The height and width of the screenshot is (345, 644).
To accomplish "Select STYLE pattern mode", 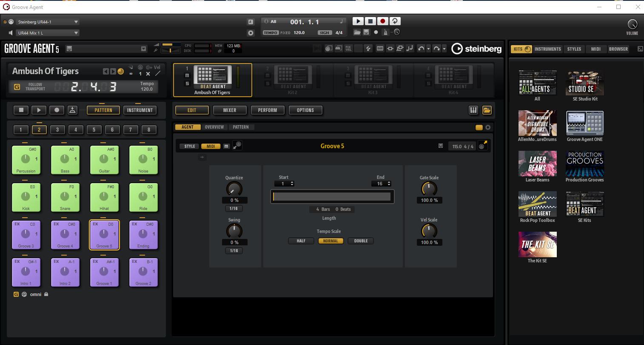I will click(190, 147).
